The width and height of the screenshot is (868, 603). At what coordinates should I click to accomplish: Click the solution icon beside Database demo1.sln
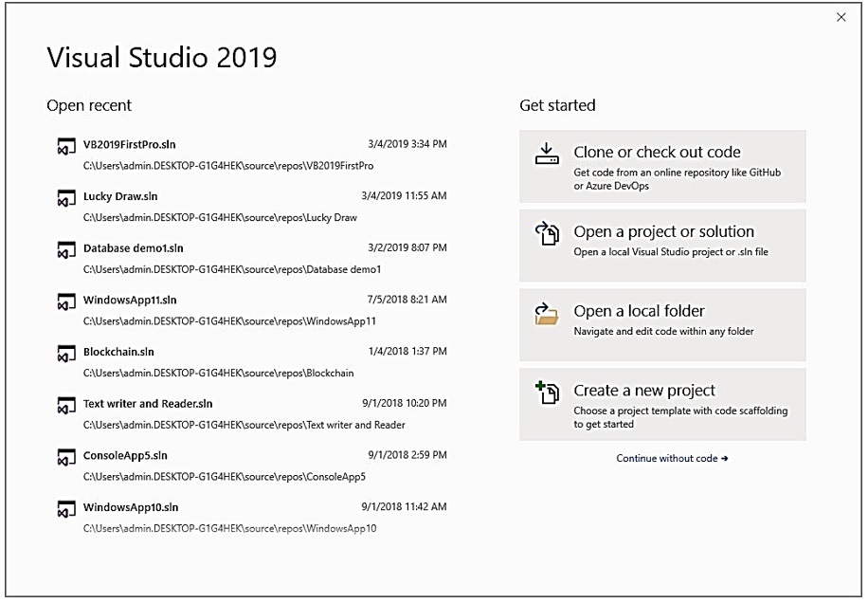[66, 249]
